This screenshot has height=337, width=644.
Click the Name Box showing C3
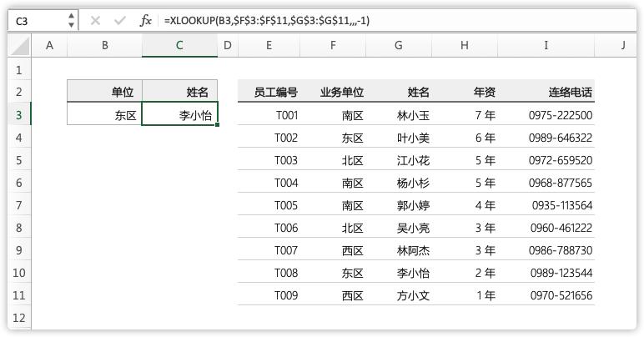(x=37, y=21)
